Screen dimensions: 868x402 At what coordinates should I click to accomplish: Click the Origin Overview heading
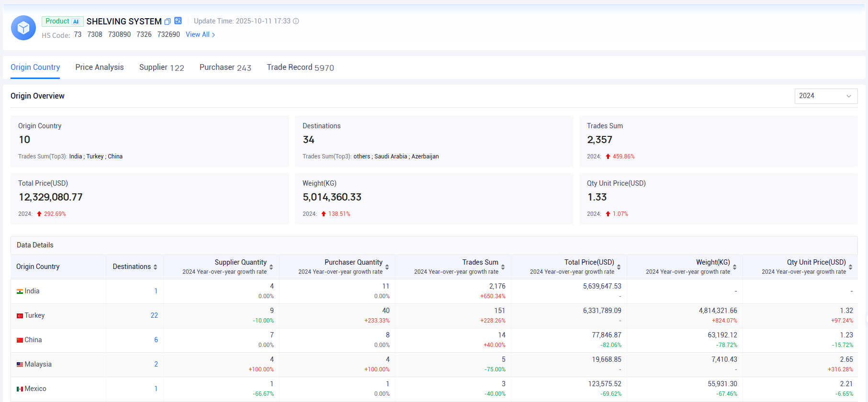coord(37,96)
